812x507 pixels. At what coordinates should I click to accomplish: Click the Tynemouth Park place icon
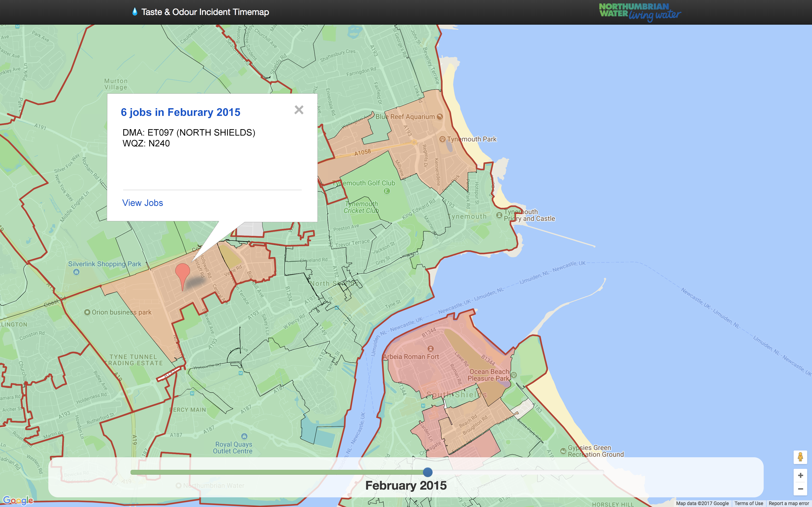coord(442,139)
